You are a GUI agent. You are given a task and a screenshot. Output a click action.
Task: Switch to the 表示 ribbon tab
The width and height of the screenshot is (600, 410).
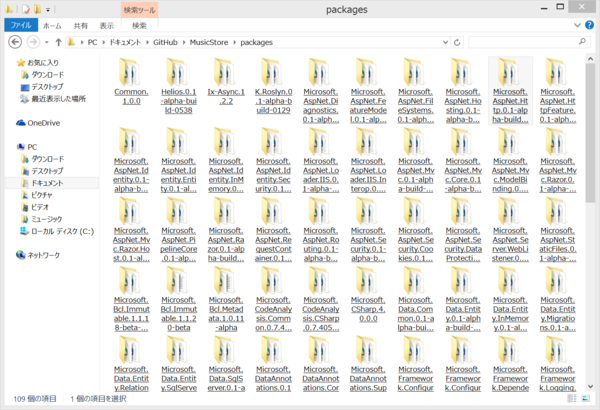pyautogui.click(x=107, y=26)
